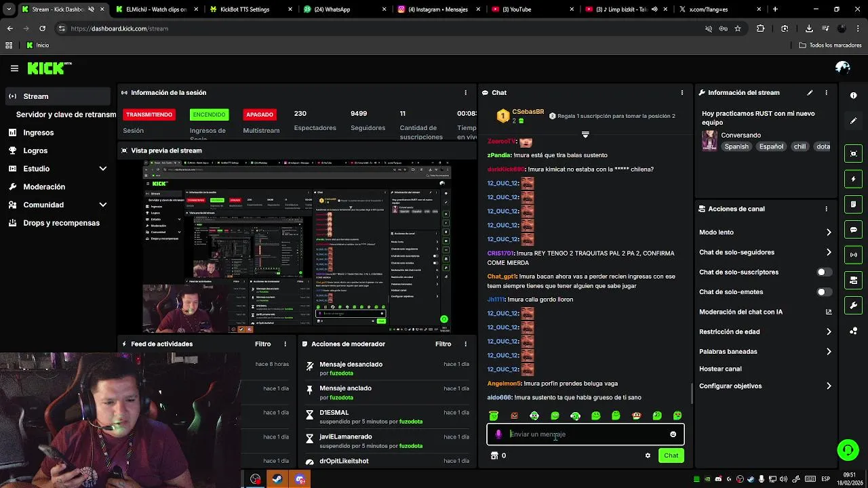
Task: Click the green chat bubble sidebar icon
Action: tap(854, 230)
